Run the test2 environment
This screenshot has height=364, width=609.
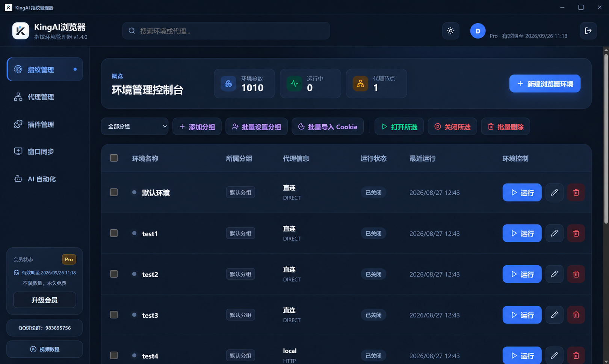522,274
